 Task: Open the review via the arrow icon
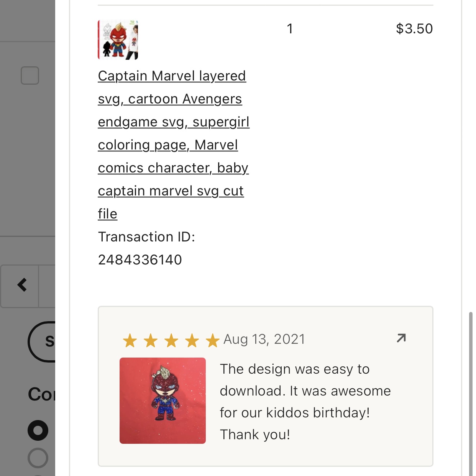pyautogui.click(x=401, y=338)
